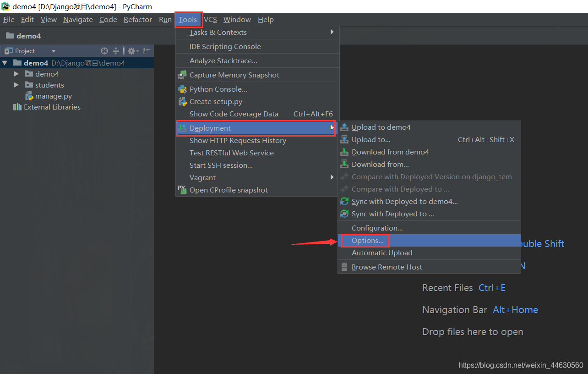
Task: Open the Window menu
Action: coord(237,19)
